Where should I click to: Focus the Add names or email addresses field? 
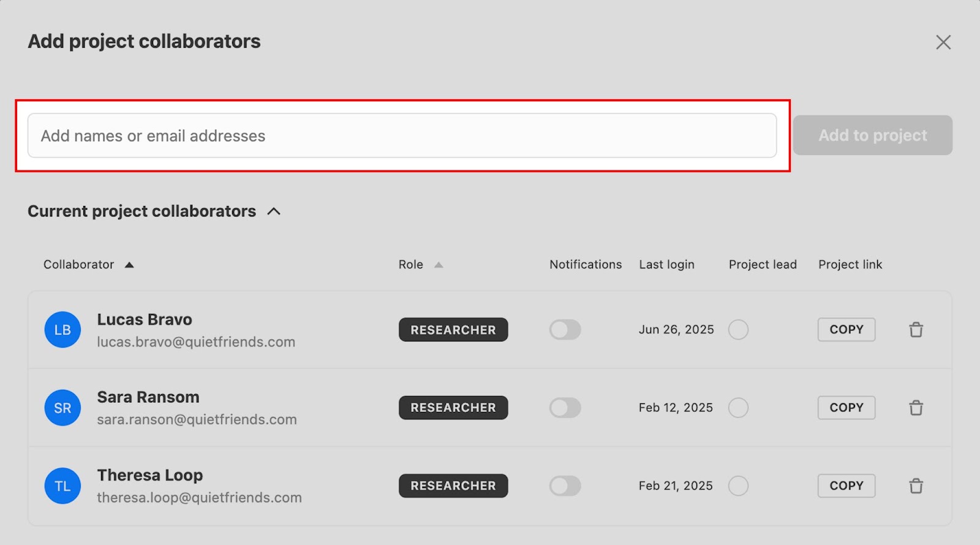(x=402, y=135)
